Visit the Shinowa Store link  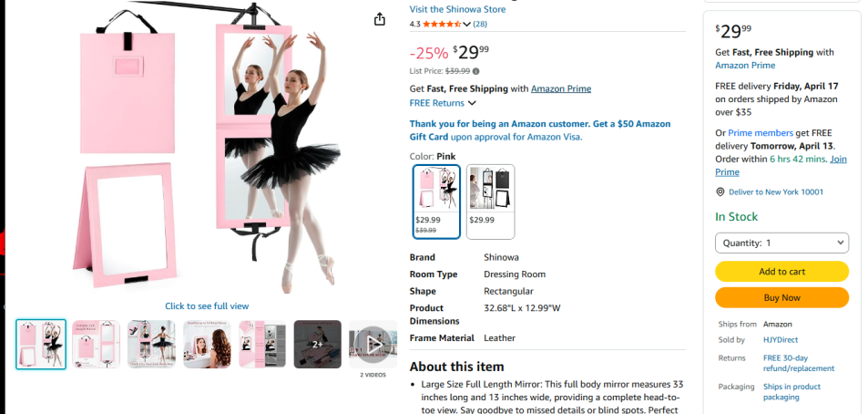click(458, 9)
